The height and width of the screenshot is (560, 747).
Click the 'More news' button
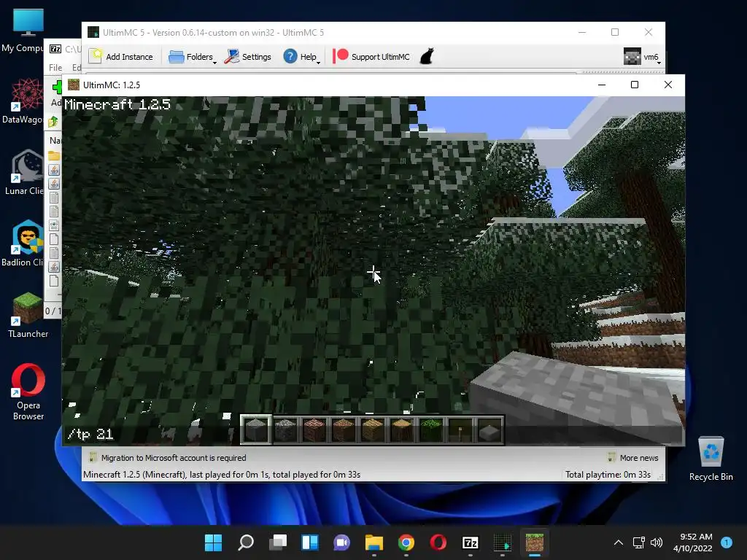(633, 458)
